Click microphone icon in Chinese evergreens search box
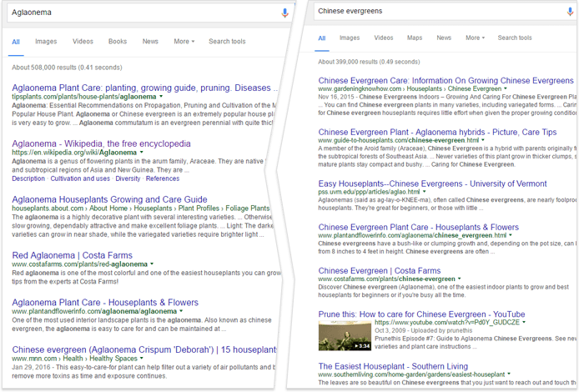The image size is (579, 392). tap(570, 12)
